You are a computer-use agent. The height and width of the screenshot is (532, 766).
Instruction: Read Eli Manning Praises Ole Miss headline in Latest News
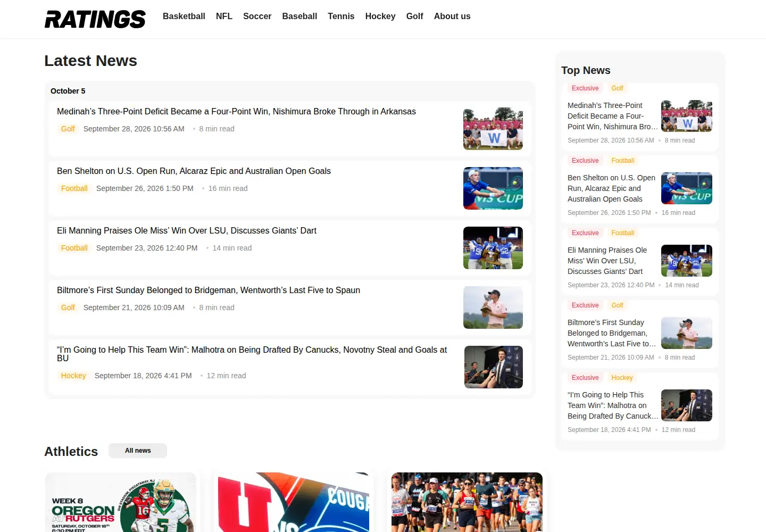click(x=187, y=231)
